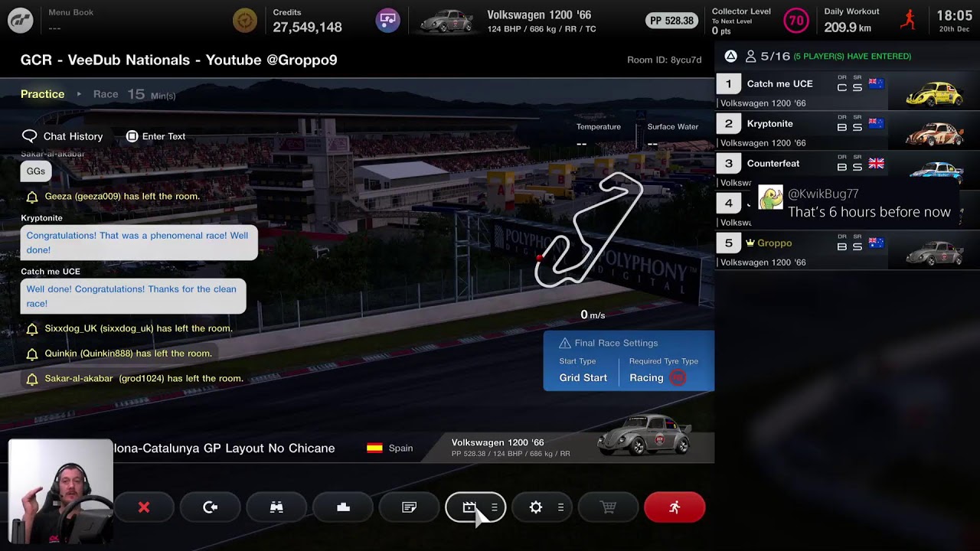The image size is (980, 551).
Task: Click Kryptonite's Congratulations chat bubble
Action: click(x=139, y=243)
